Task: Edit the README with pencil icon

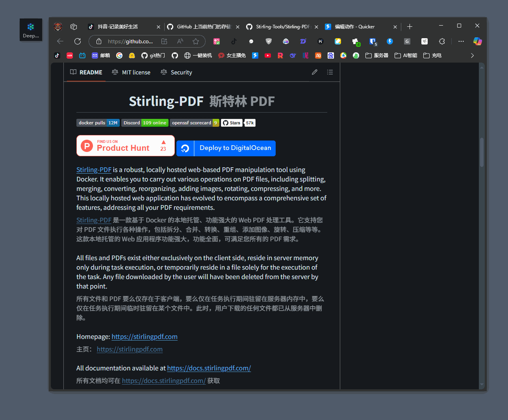Action: tap(315, 72)
